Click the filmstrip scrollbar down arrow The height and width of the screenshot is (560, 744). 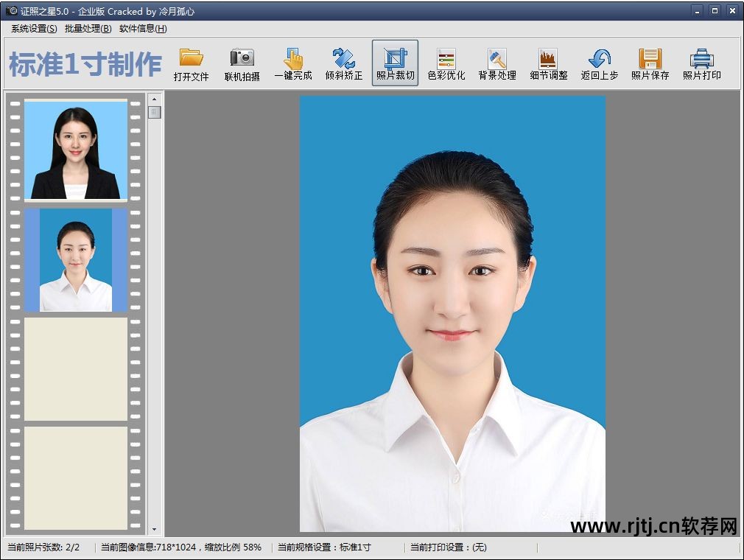click(x=154, y=529)
